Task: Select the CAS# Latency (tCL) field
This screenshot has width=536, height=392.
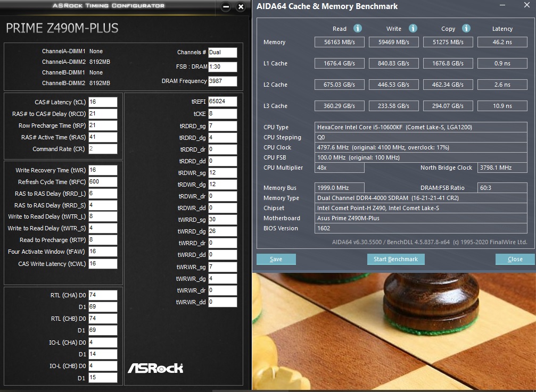Action: pos(103,102)
